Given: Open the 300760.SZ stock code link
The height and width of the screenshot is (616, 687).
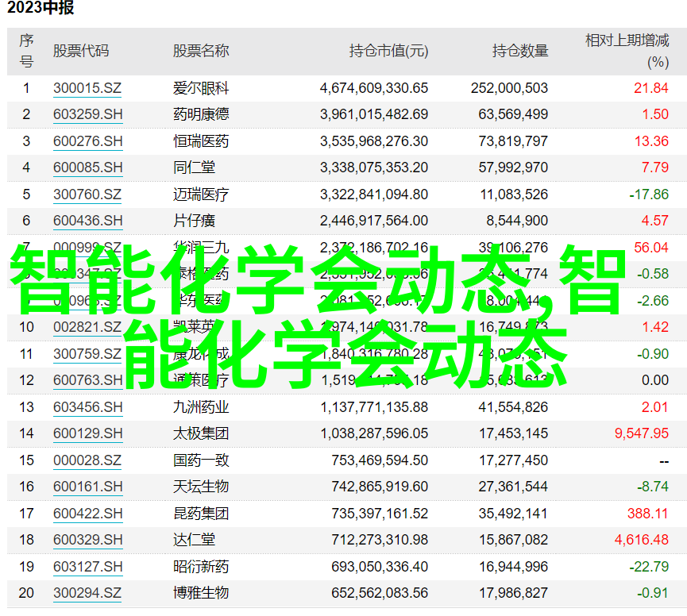Looking at the screenshot, I should (87, 194).
